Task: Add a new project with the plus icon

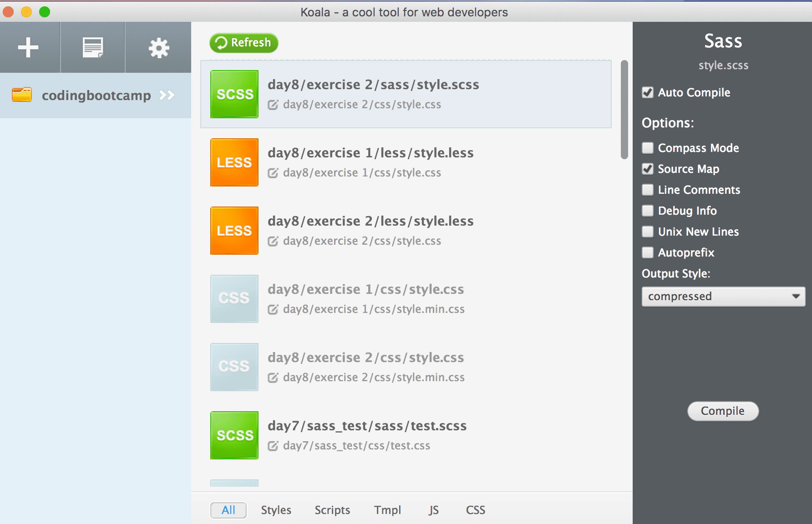Action: pyautogui.click(x=28, y=47)
